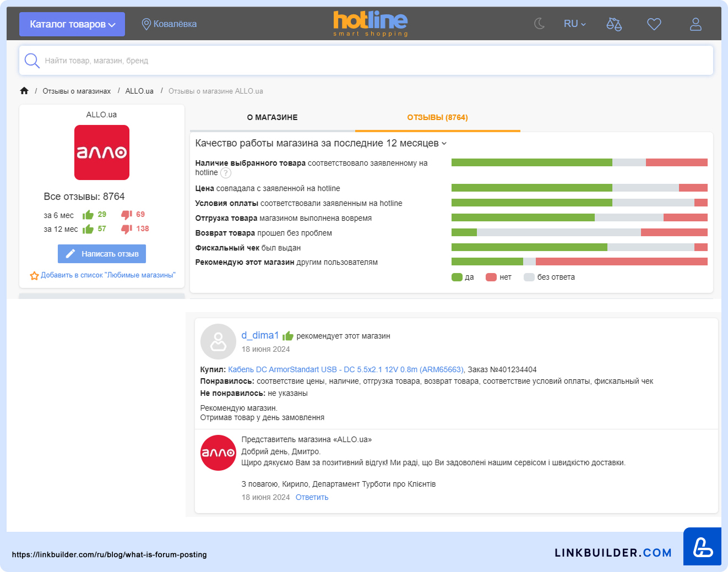Click the star icon beside Добавить в список

click(34, 275)
